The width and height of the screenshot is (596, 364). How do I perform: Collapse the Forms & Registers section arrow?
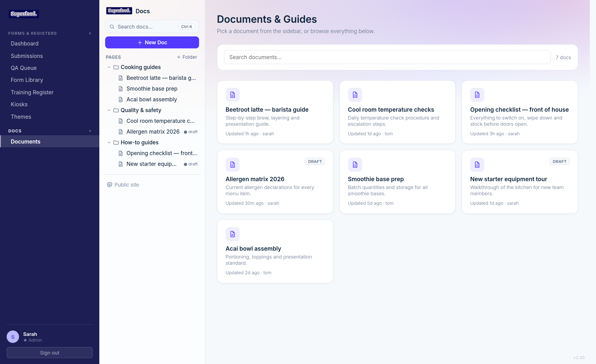coord(90,33)
